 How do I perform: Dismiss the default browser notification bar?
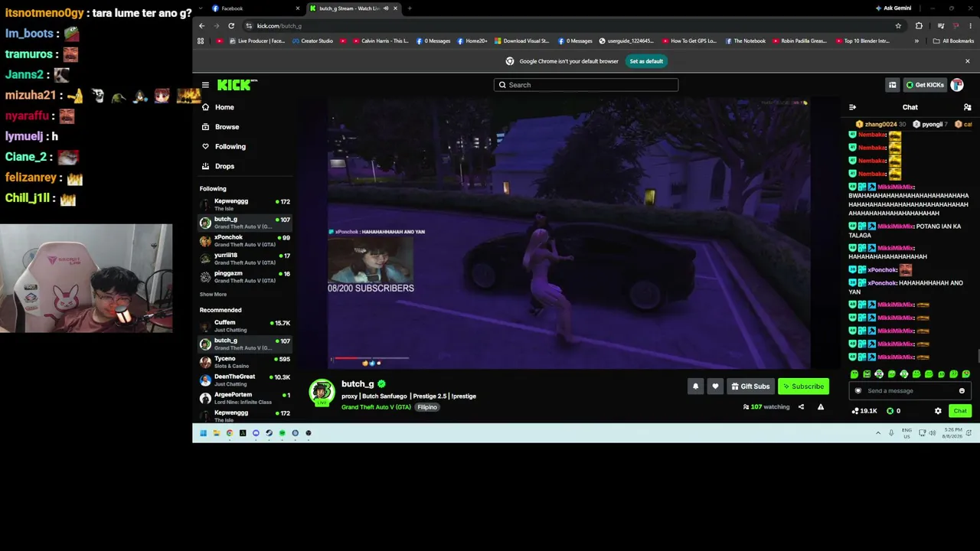967,61
